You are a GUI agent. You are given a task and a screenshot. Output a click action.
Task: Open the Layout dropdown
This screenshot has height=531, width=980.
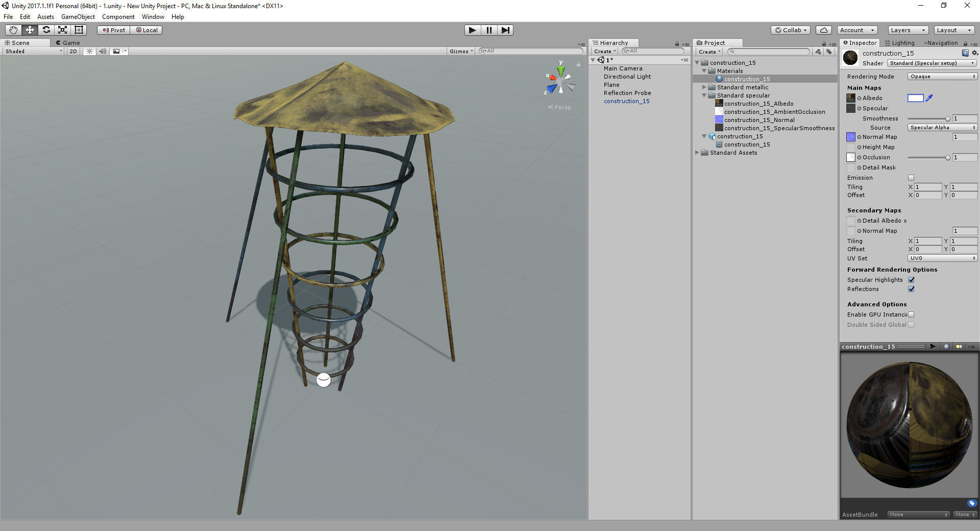954,30
